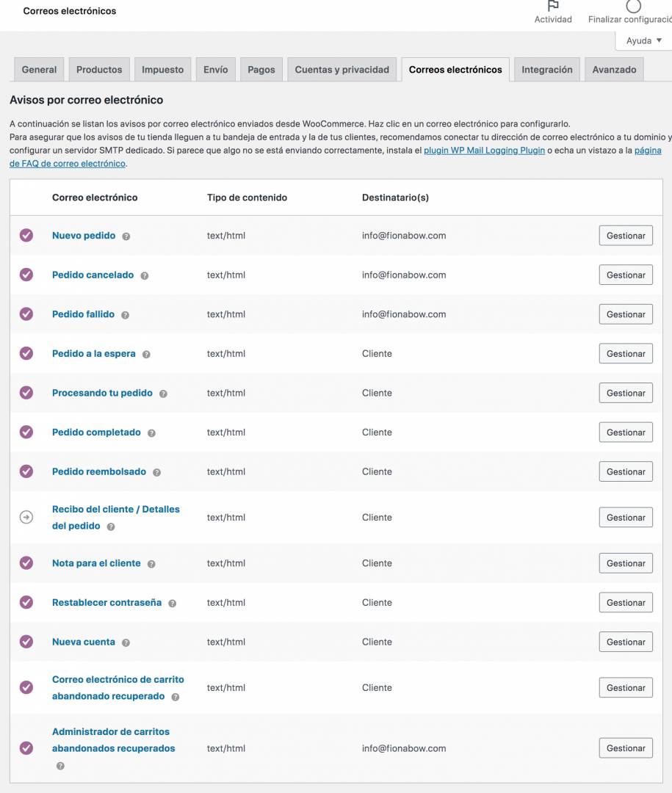Click Gestionar for Recibo del cliente
This screenshot has width=672, height=793.
[x=626, y=518]
